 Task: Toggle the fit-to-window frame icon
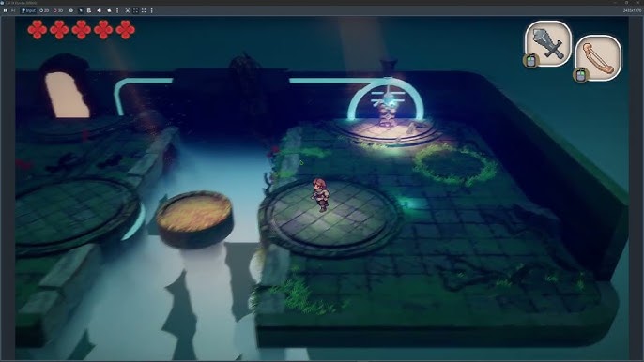pos(135,10)
